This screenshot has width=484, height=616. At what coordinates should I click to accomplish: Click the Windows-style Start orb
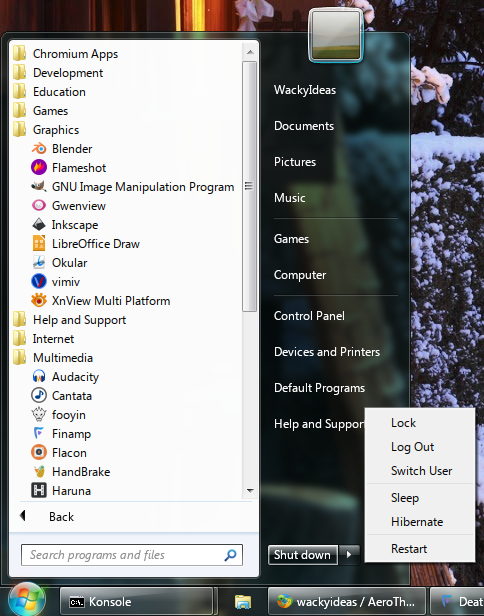pyautogui.click(x=27, y=600)
